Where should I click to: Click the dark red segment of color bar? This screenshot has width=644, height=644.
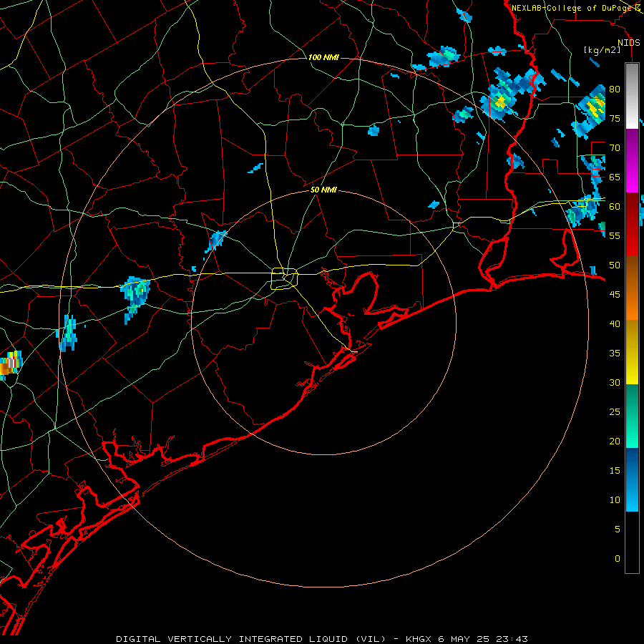tap(632, 225)
